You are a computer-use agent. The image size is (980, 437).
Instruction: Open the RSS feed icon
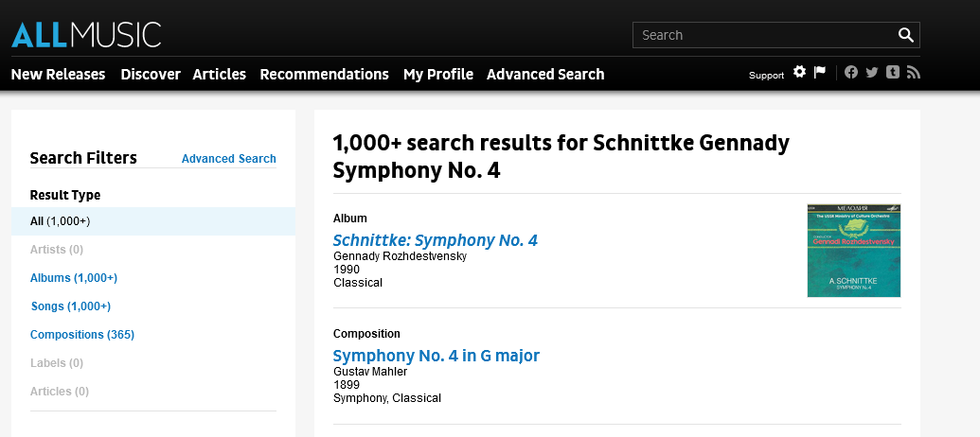(x=913, y=73)
